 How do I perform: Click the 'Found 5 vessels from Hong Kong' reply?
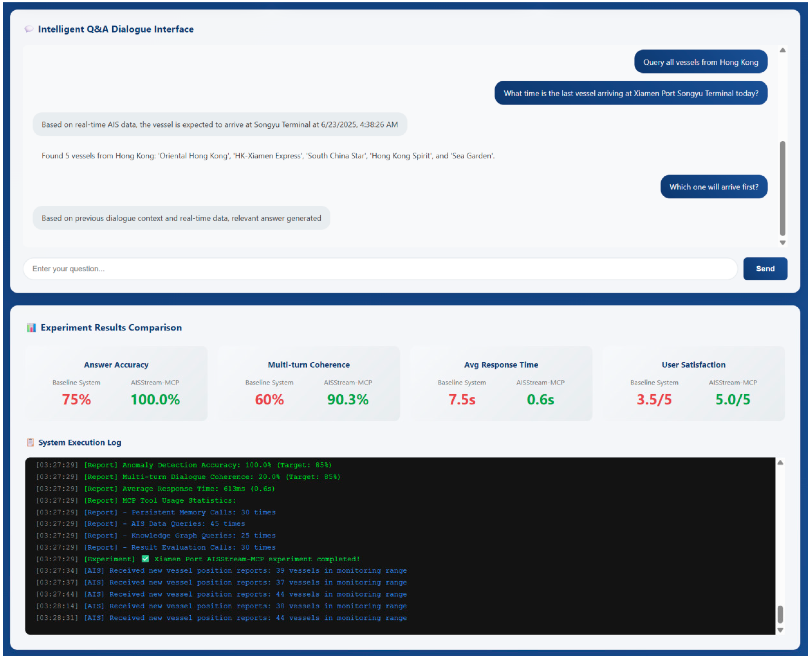[268, 156]
